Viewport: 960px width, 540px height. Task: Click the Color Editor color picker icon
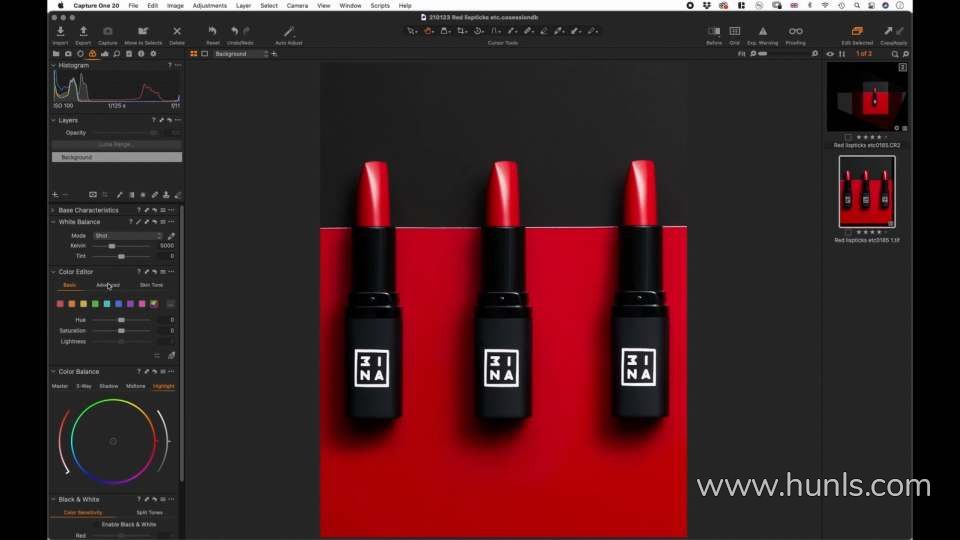tap(171, 355)
